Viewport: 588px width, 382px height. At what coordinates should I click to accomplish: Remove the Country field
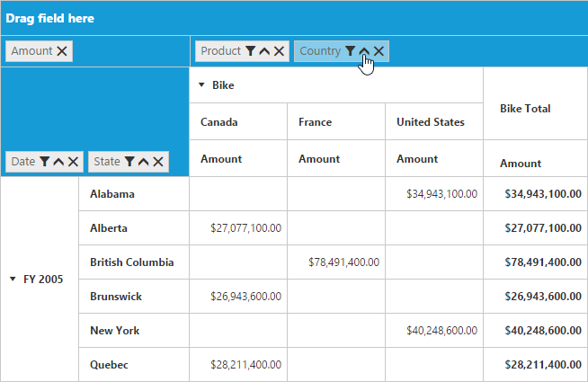point(379,51)
